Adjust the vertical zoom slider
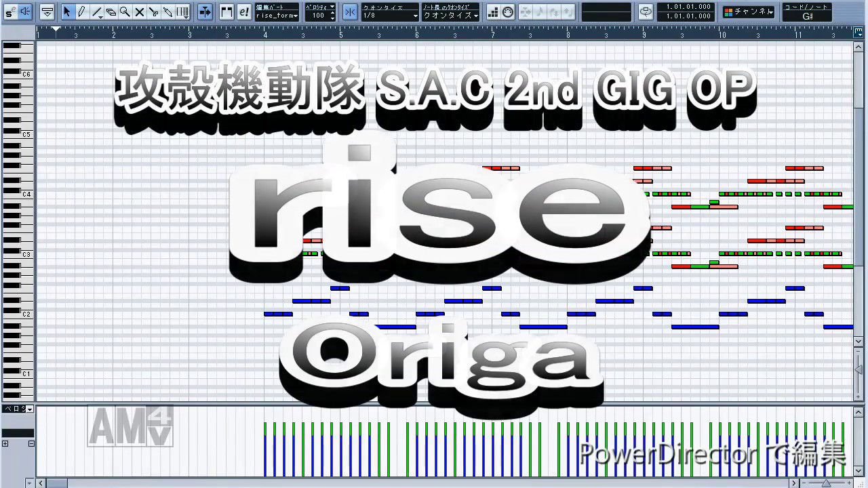The width and height of the screenshot is (868, 488). pyautogui.click(x=859, y=370)
